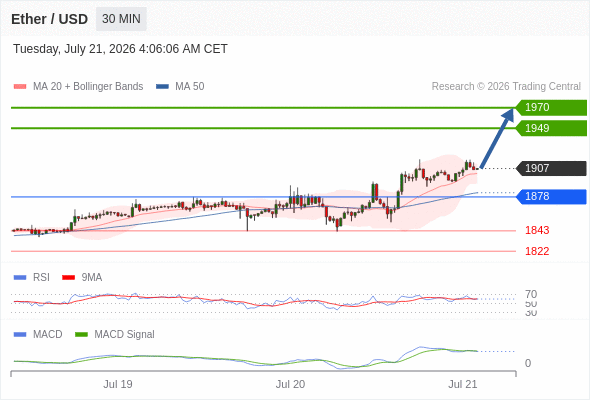Click the MA 20 Bollinger Bands legend swatch
This screenshot has height=400, width=590.
coord(20,87)
